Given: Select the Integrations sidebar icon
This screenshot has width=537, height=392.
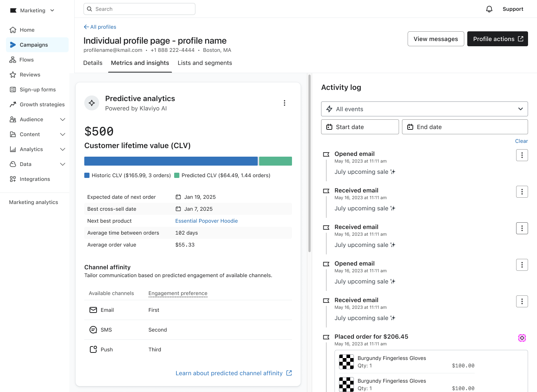Looking at the screenshot, I should click(12, 179).
